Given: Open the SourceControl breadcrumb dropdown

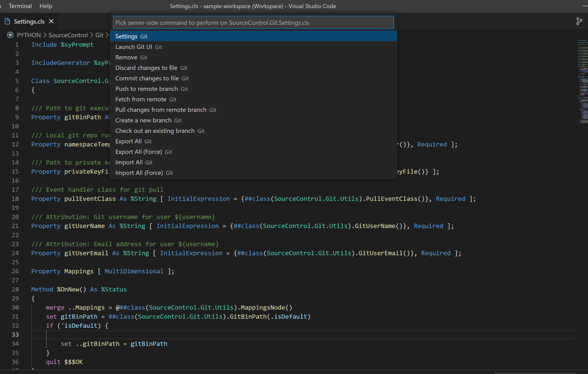Looking at the screenshot, I should pos(68,35).
